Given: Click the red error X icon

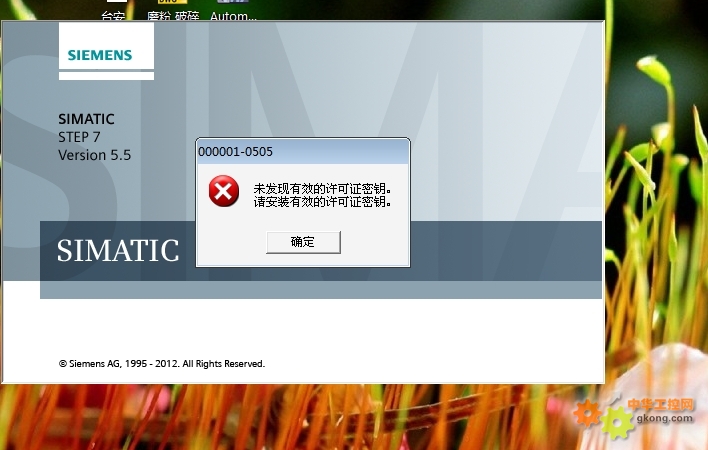Looking at the screenshot, I should click(x=224, y=191).
